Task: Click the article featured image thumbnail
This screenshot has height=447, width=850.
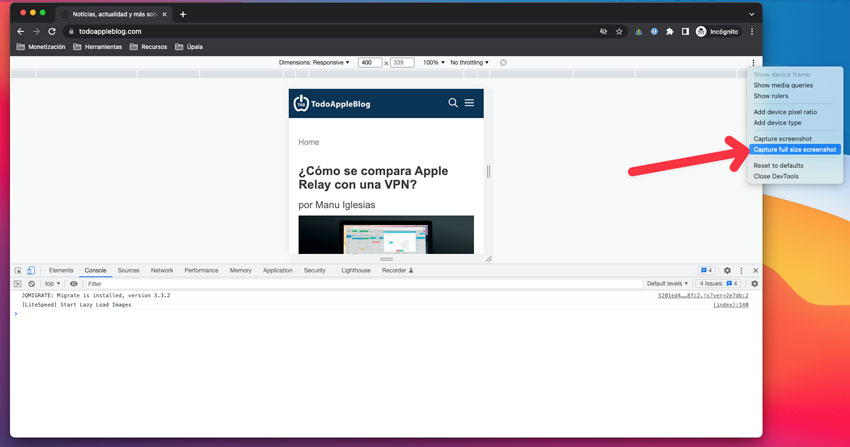Action: coord(386,235)
